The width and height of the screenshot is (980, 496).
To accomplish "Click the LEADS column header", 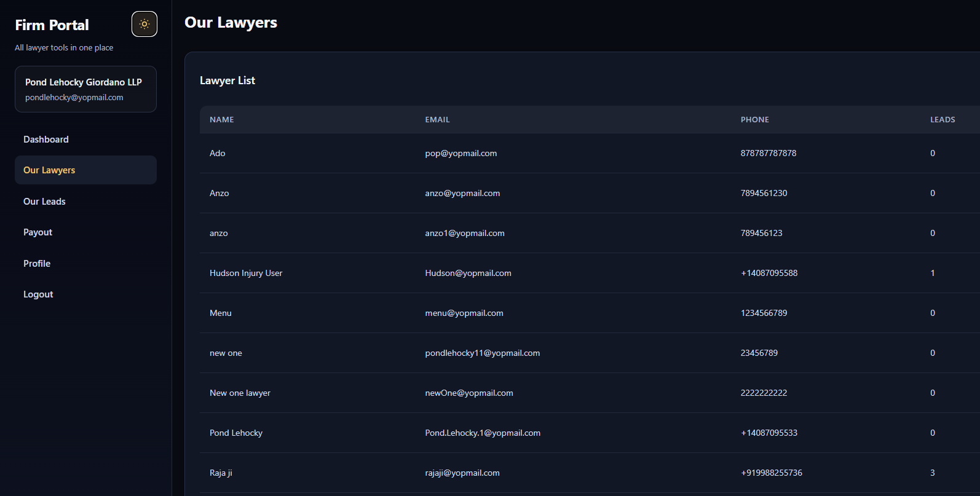I will tap(942, 120).
